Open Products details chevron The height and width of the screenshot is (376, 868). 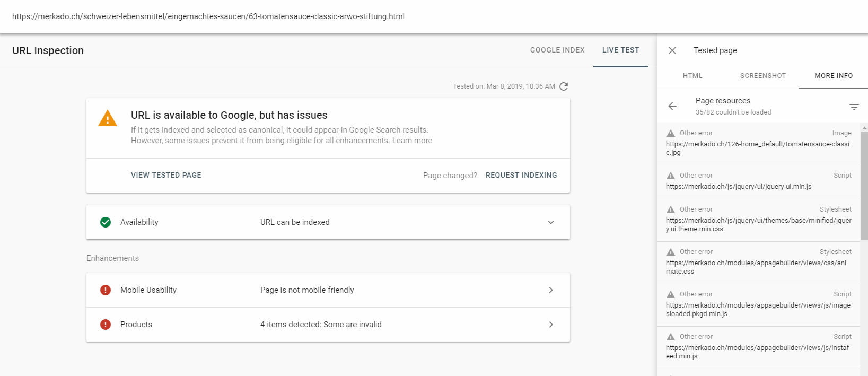(551, 325)
